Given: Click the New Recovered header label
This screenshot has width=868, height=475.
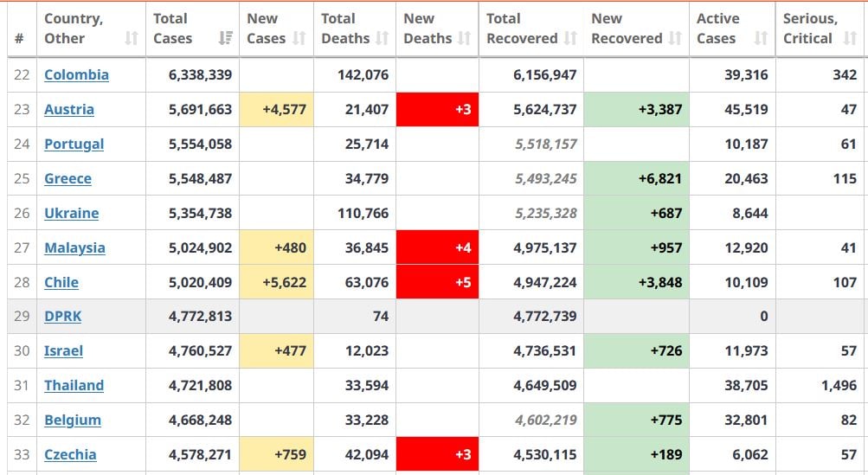Looking at the screenshot, I should pos(627,29).
